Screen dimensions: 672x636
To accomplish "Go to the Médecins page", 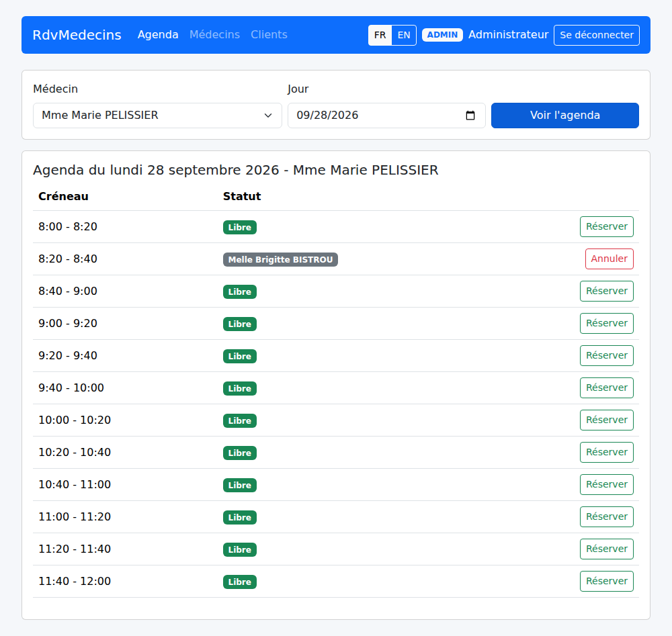I will pyautogui.click(x=215, y=35).
